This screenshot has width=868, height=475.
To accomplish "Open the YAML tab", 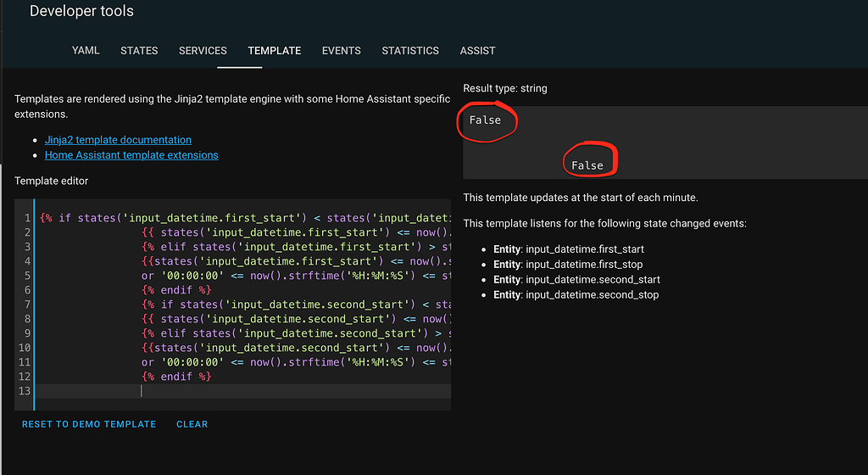I will pos(86,51).
